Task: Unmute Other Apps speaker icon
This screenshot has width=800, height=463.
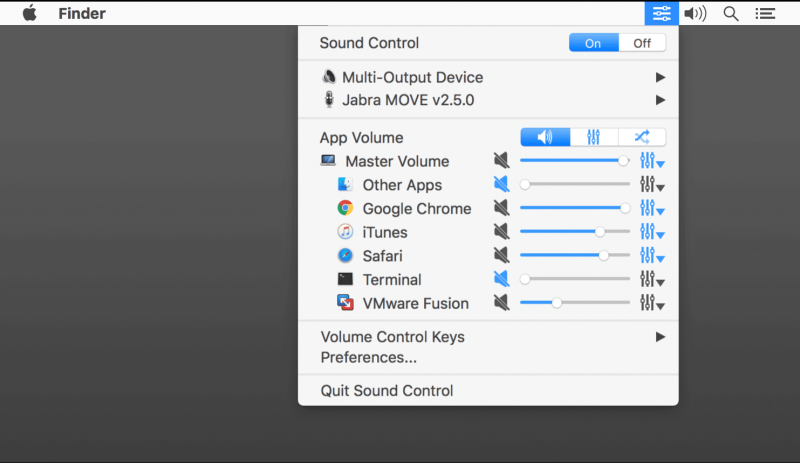Action: pos(501,185)
